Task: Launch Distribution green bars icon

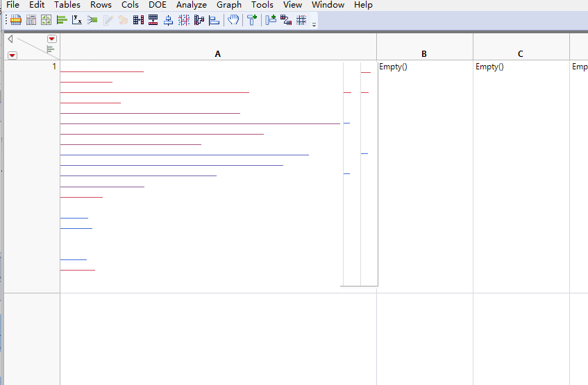Action: click(x=62, y=20)
